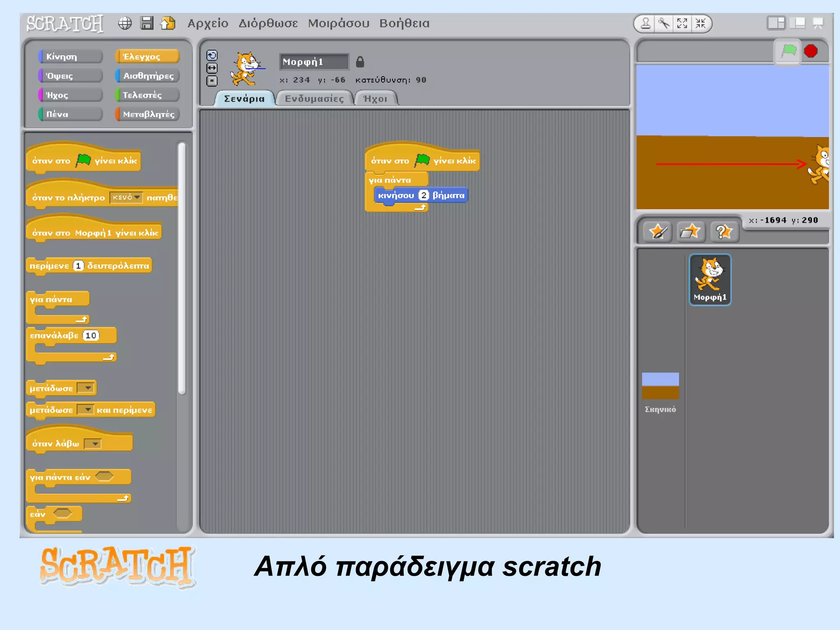Paint a new sprite with star brush icon
This screenshot has height=630, width=840.
point(657,232)
